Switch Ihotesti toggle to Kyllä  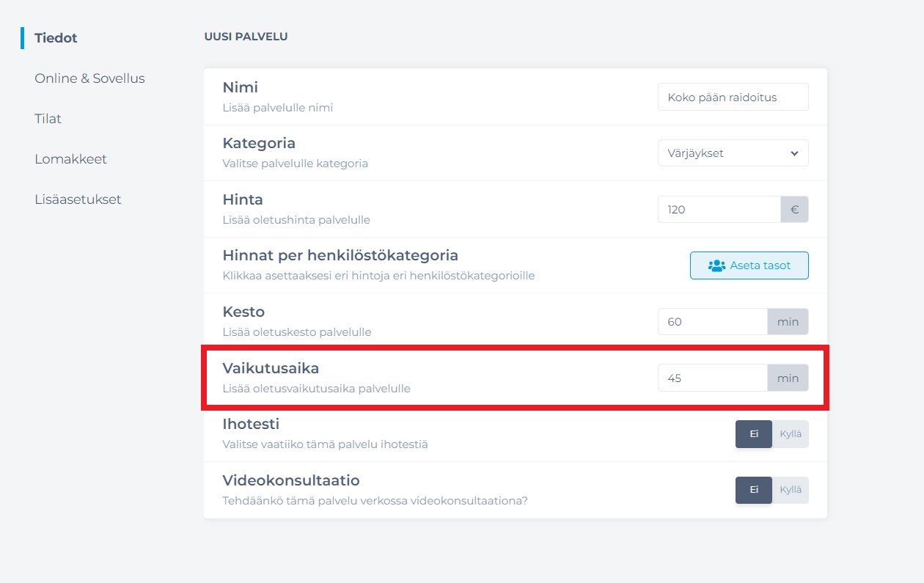791,434
